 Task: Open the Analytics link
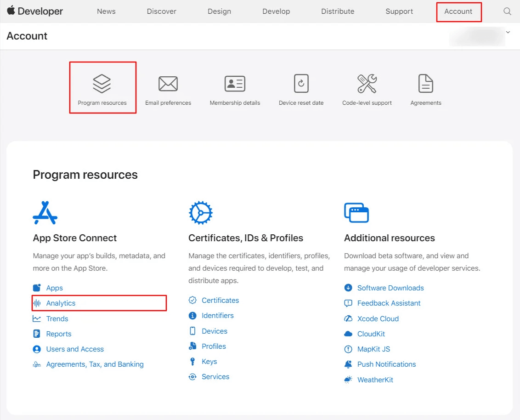(61, 303)
